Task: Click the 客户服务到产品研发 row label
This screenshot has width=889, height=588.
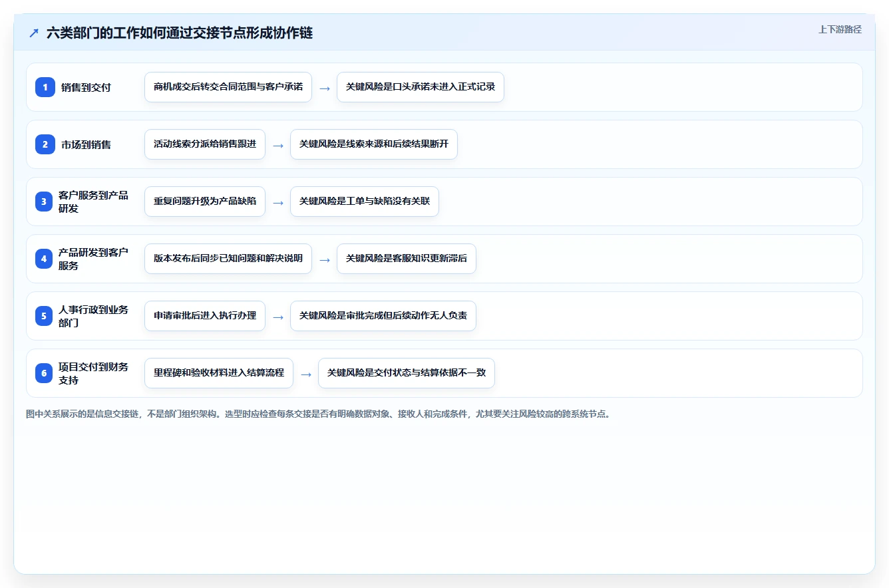Action: (x=93, y=202)
